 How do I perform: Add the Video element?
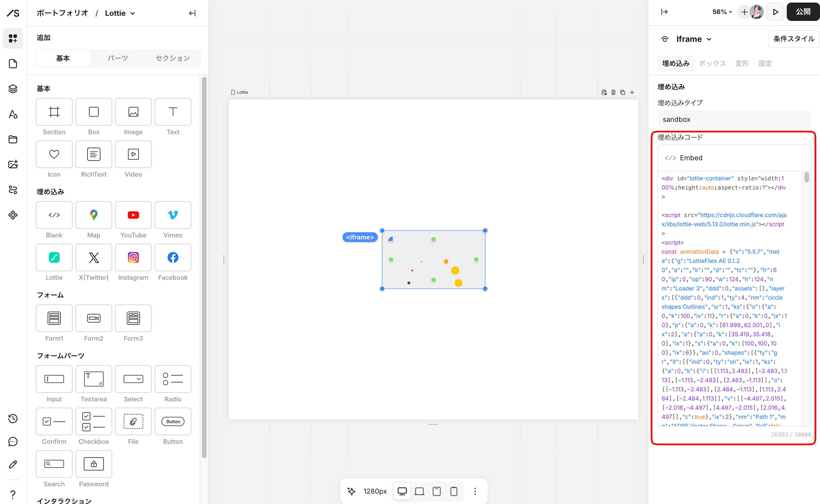tap(133, 154)
